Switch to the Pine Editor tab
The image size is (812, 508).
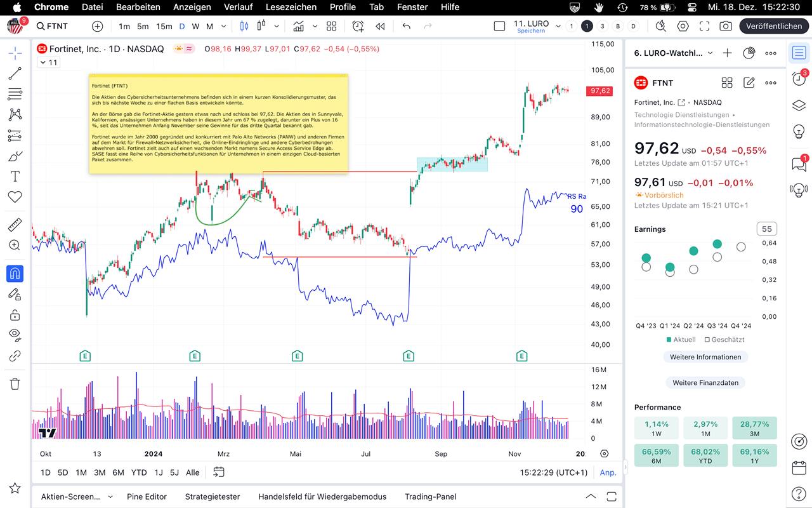[x=147, y=497]
